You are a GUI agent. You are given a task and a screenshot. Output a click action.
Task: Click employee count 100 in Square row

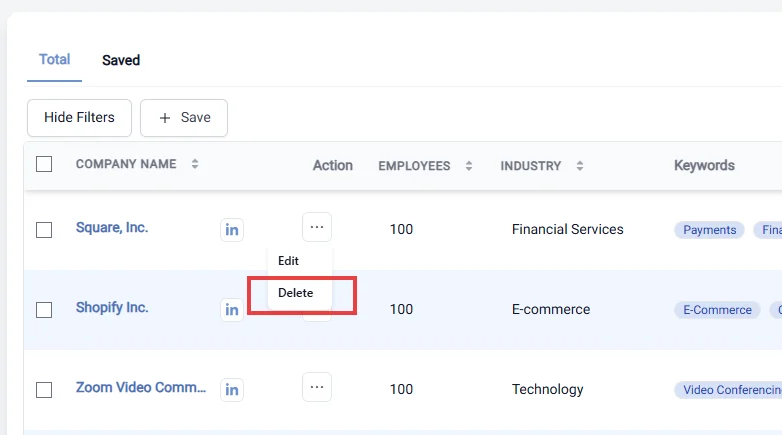pyautogui.click(x=401, y=229)
